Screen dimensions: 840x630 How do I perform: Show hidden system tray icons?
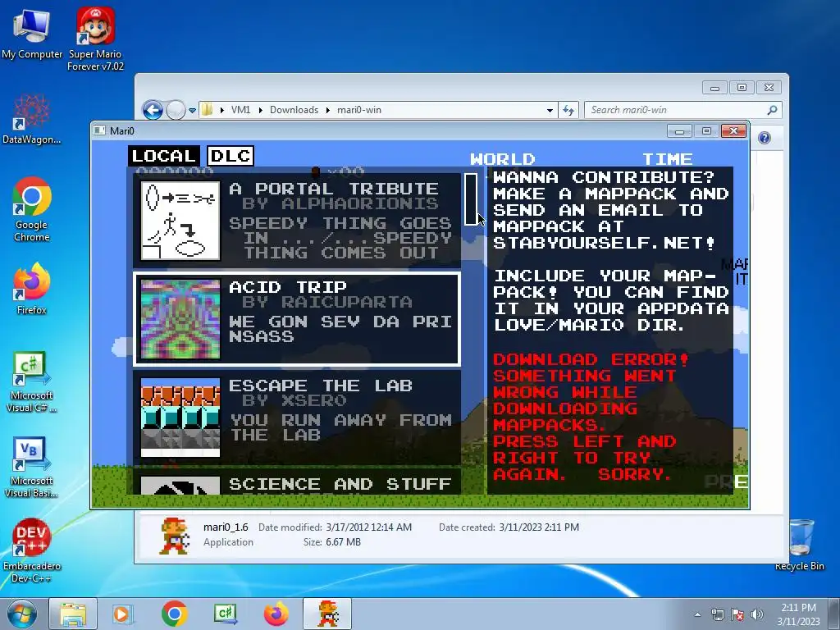[697, 614]
